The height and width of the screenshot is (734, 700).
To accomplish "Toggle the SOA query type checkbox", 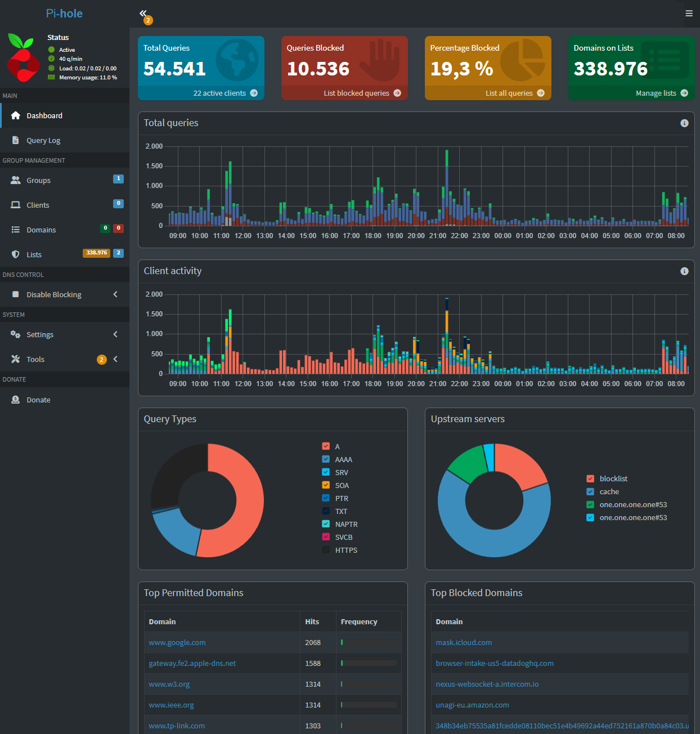I will point(326,485).
